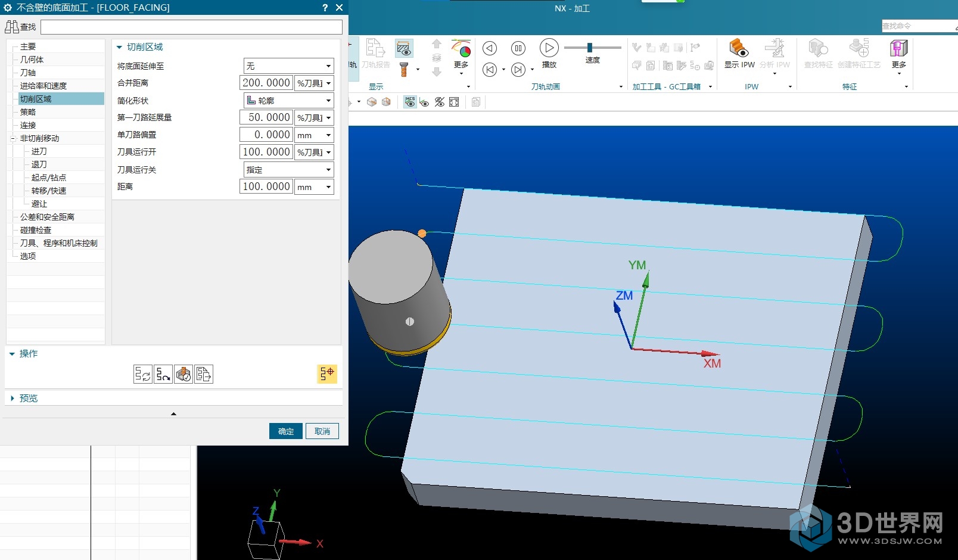
Task: Open the 刀轨动画 group options arrow
Action: [x=621, y=87]
